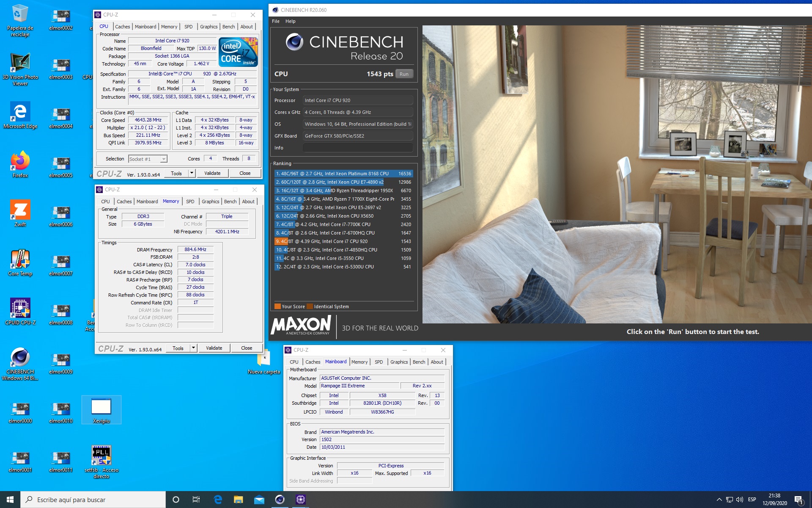The width and height of the screenshot is (812, 508).
Task: Open Cortana circle on the taskbar
Action: [176, 500]
